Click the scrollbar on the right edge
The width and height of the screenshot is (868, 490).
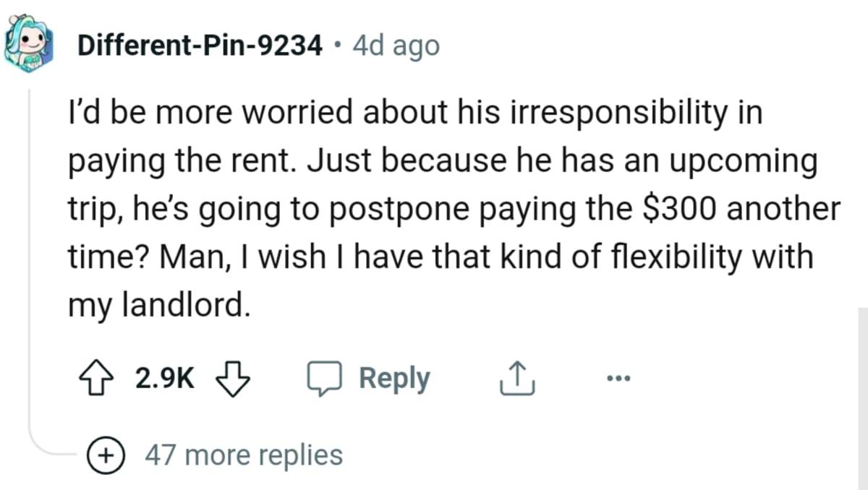click(x=861, y=397)
